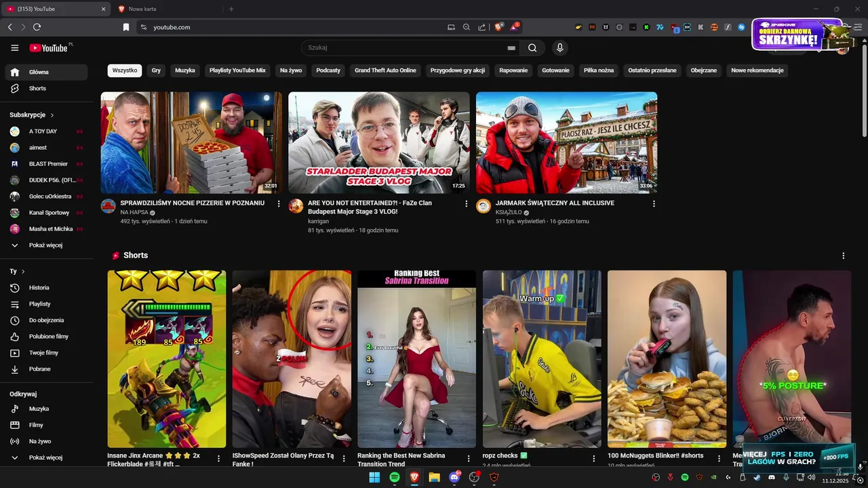868x488 pixels.
Task: Open options menu for FaZe Clan vlog video
Action: click(466, 203)
